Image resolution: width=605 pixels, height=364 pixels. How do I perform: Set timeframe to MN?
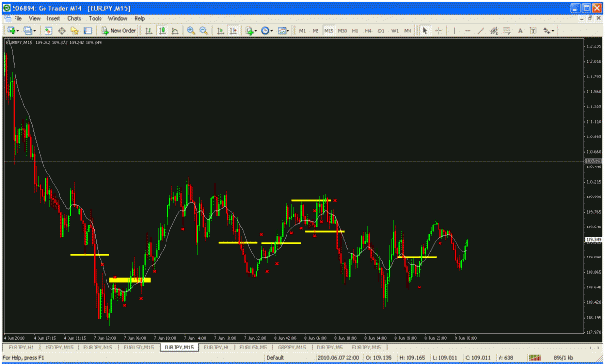click(x=408, y=30)
